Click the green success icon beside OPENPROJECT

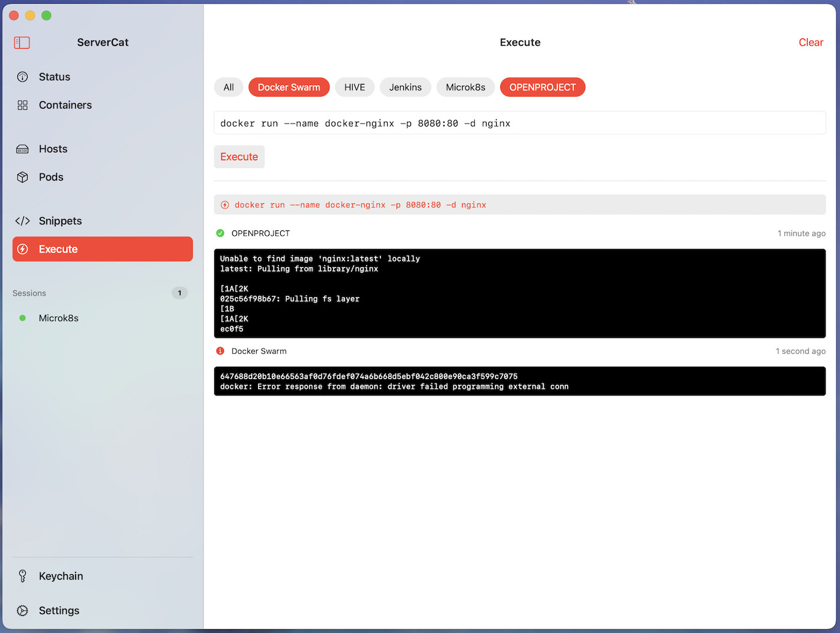tap(221, 233)
